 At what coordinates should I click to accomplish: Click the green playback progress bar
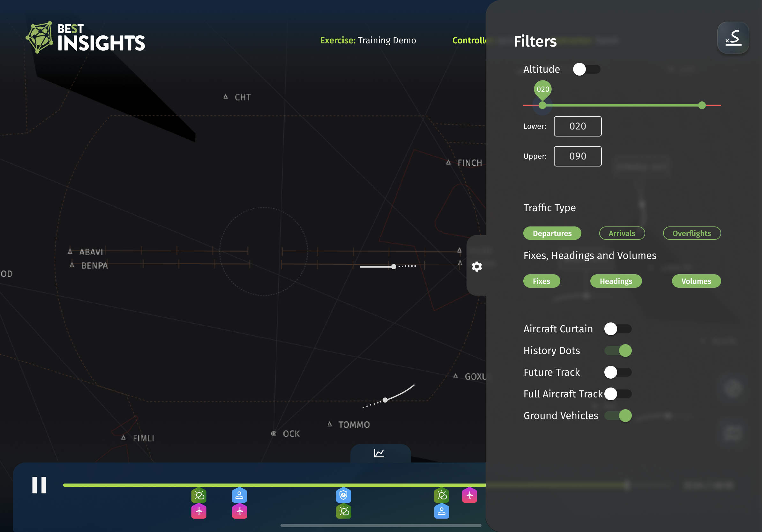point(274,485)
